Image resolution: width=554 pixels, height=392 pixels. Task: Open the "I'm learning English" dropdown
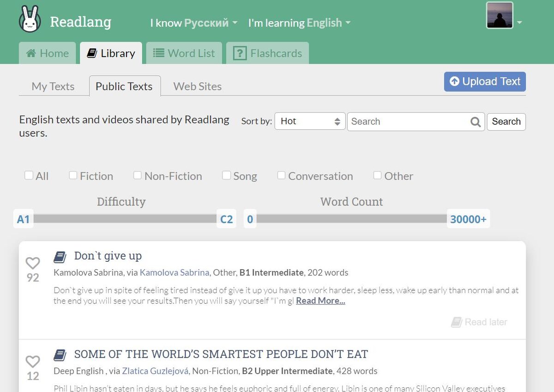[299, 23]
